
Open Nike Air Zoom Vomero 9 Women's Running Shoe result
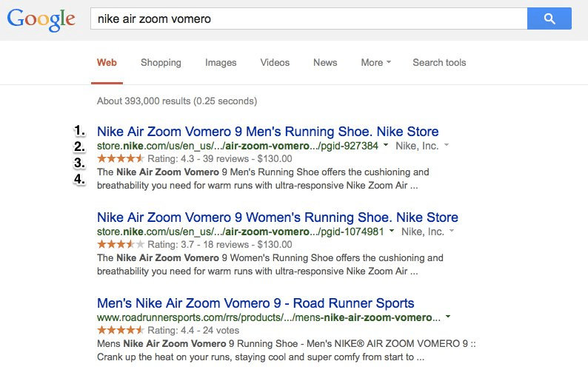point(278,217)
